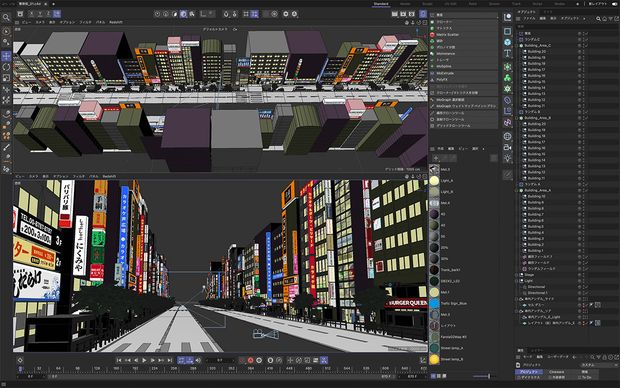Add a Light from the right palette
620x388 pixels.
pos(508,158)
